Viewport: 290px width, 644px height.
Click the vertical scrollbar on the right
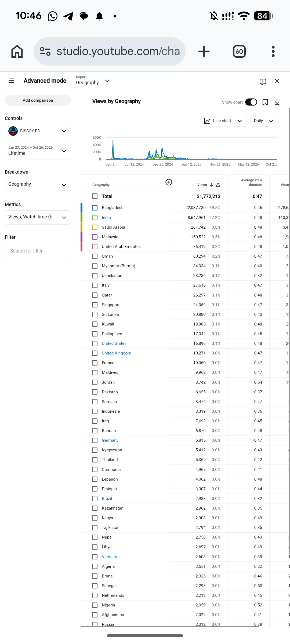point(289,330)
